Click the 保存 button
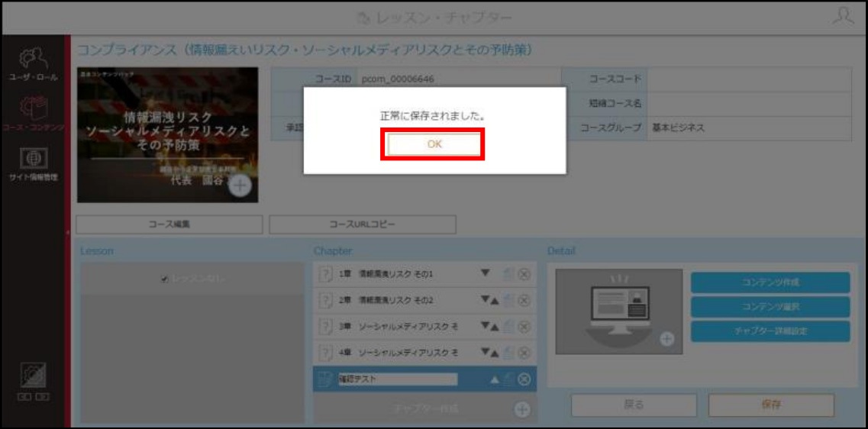868x429 pixels. coord(771,405)
